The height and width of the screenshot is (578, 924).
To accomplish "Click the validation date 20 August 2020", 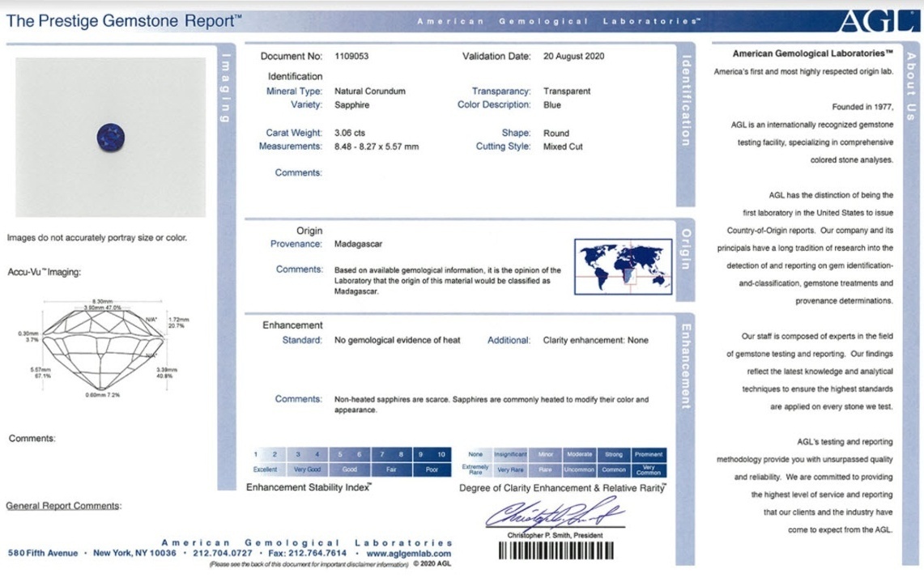I will 573,56.
